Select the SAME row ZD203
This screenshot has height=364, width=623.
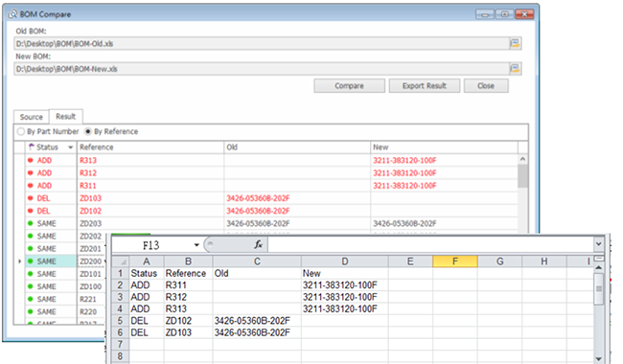click(271, 223)
